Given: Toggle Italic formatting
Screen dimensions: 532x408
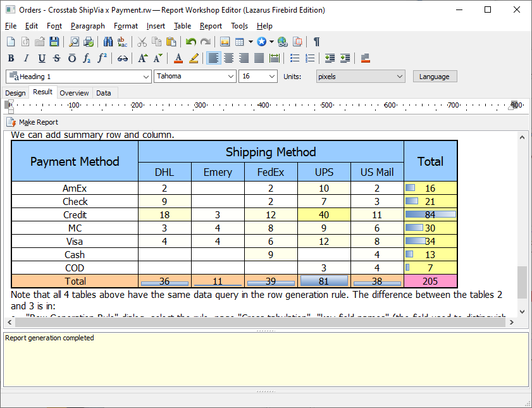Looking at the screenshot, I should pos(26,58).
